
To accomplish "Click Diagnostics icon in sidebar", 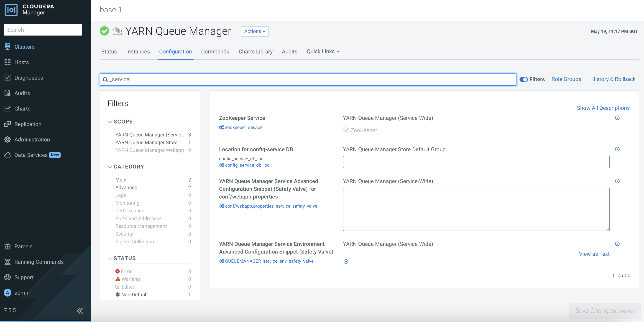I will click(x=8, y=78).
